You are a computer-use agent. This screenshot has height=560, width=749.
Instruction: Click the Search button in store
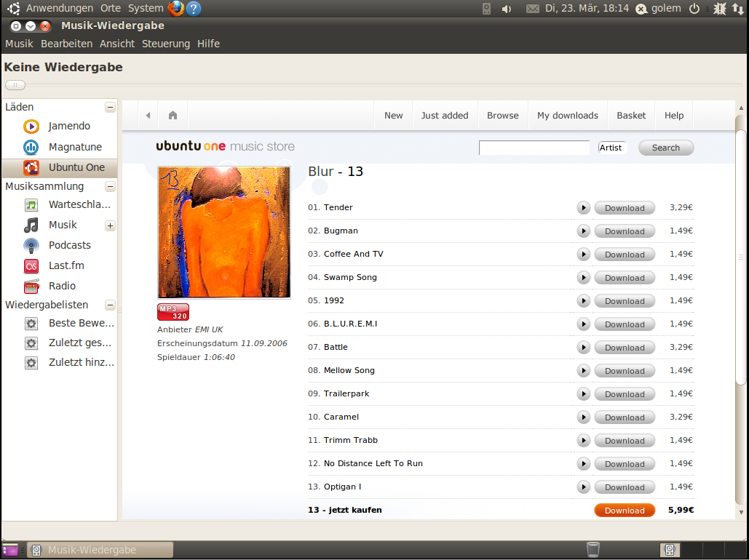coord(665,148)
